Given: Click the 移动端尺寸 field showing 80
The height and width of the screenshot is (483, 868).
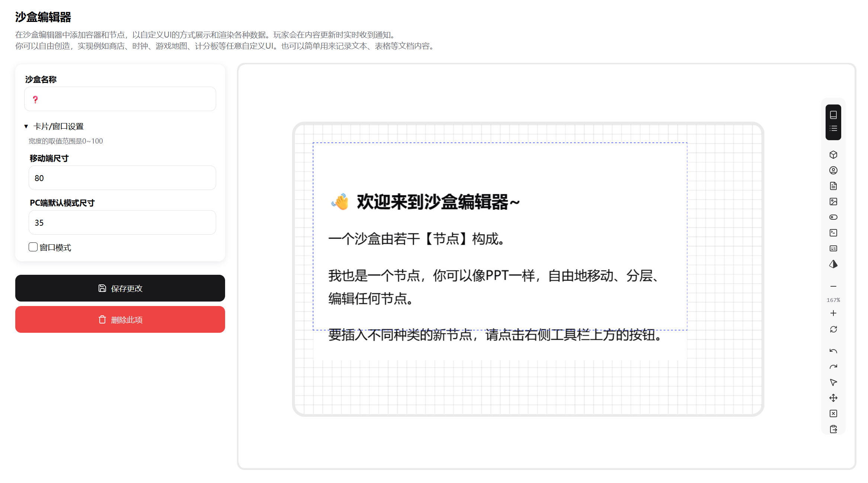Looking at the screenshot, I should (122, 178).
